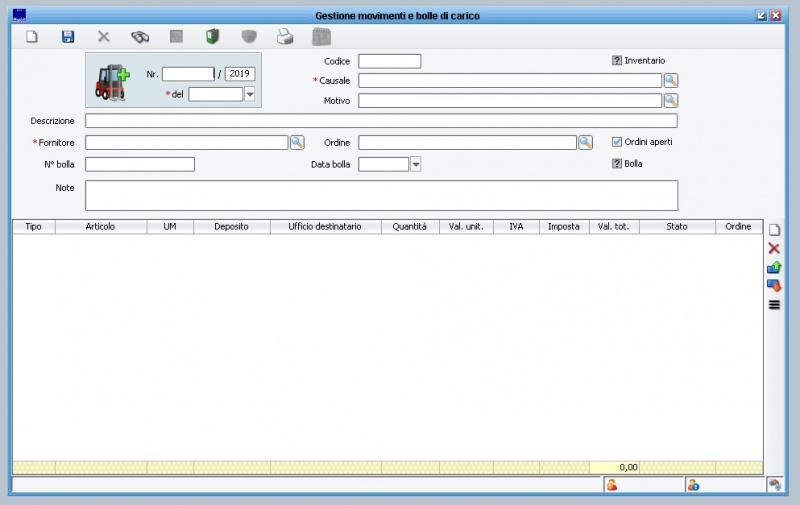This screenshot has width=800, height=505.
Task: Expand the Data bolla date dropdown
Action: (416, 164)
